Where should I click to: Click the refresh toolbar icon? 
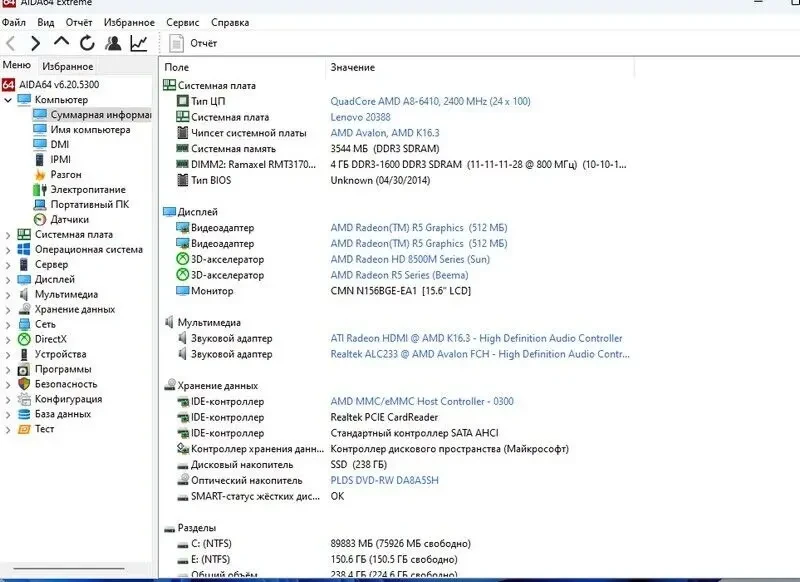tap(87, 43)
